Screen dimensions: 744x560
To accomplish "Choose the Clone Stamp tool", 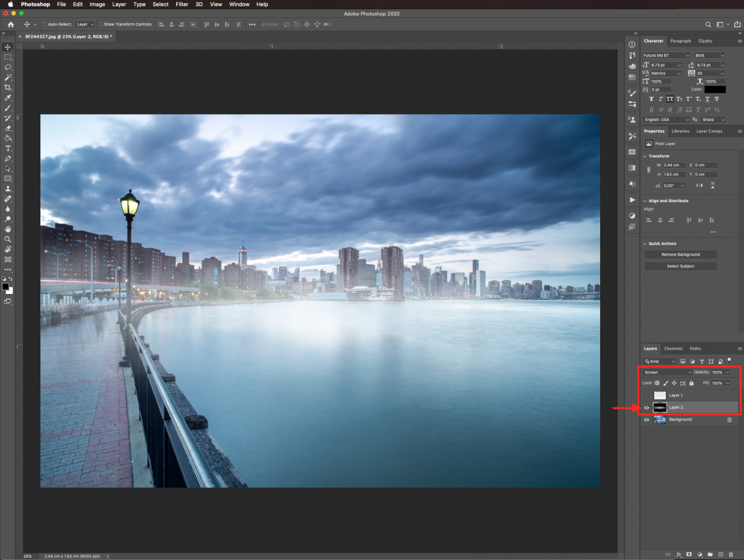I will 8,189.
